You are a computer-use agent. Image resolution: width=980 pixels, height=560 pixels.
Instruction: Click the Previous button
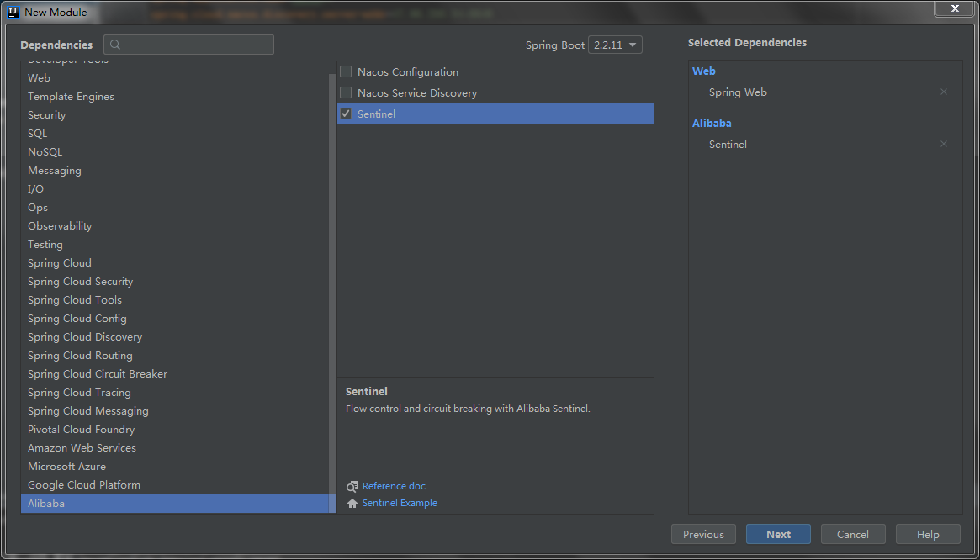click(703, 535)
